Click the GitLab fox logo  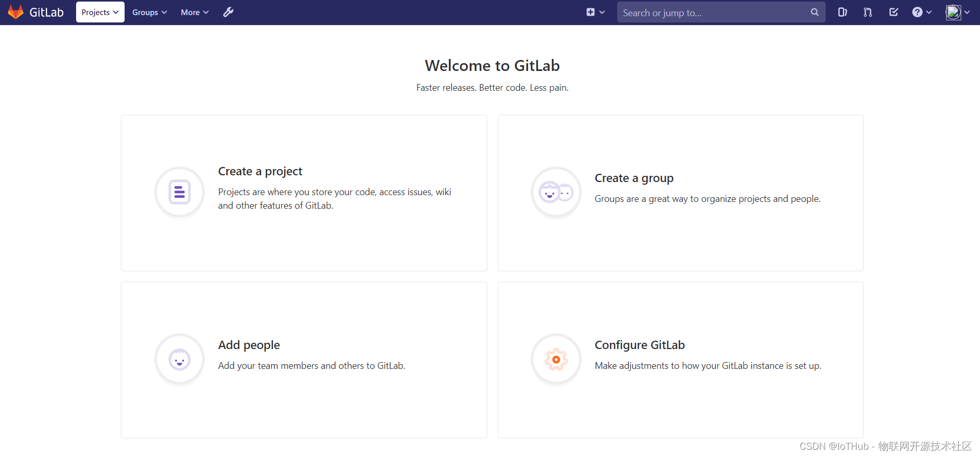pyautogui.click(x=16, y=12)
